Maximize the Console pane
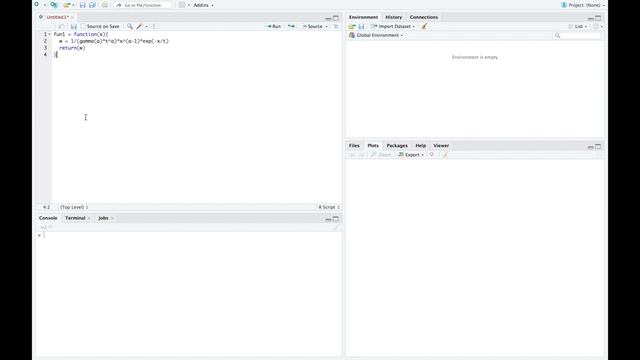The image size is (640, 360). 336,219
